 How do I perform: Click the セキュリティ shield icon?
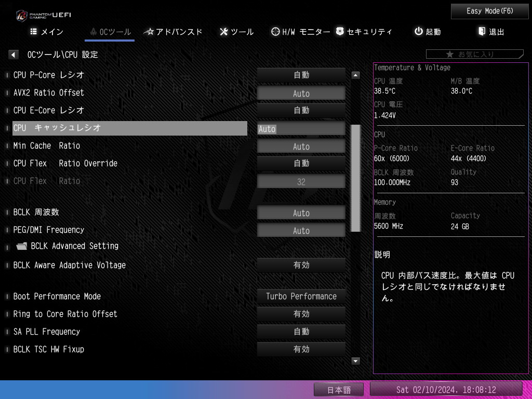[x=340, y=31]
